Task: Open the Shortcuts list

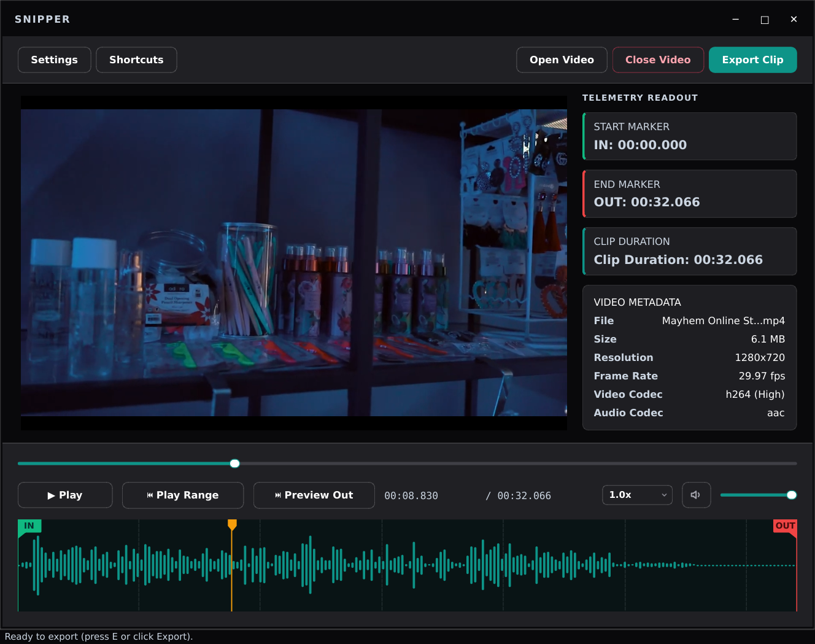Action: (x=136, y=60)
